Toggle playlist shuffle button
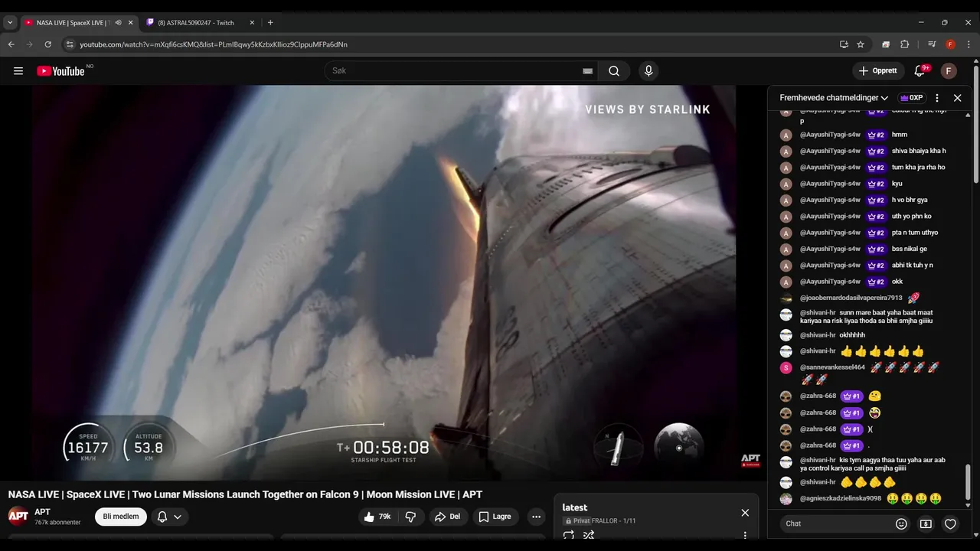 589,535
